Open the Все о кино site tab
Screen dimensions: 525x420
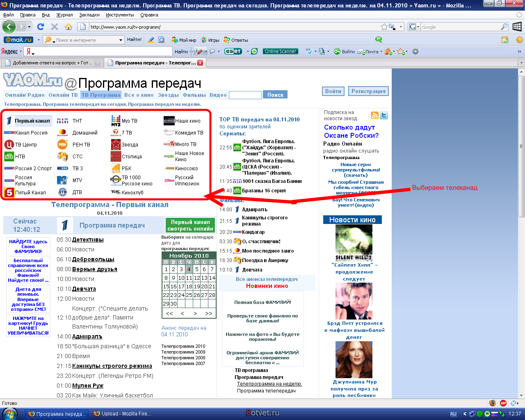coord(139,95)
